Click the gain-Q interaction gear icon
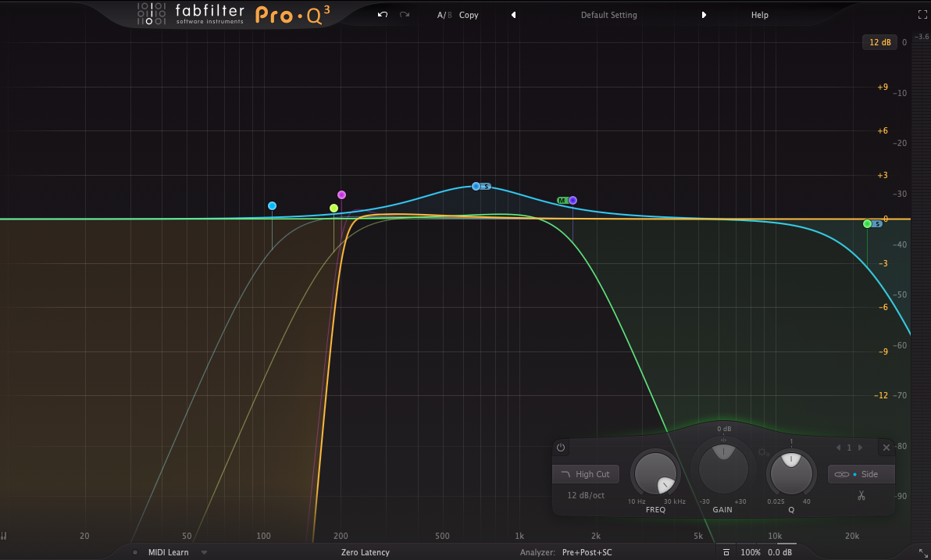The image size is (931, 560). [x=763, y=452]
